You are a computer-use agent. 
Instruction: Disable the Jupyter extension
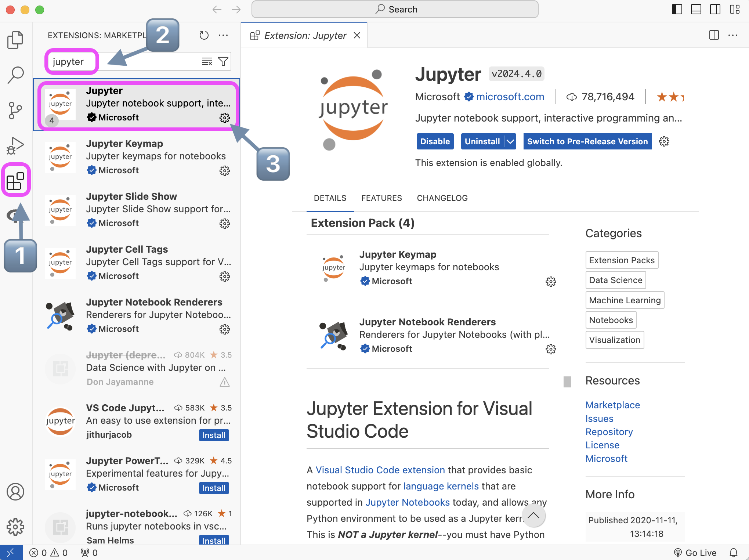pyautogui.click(x=435, y=141)
